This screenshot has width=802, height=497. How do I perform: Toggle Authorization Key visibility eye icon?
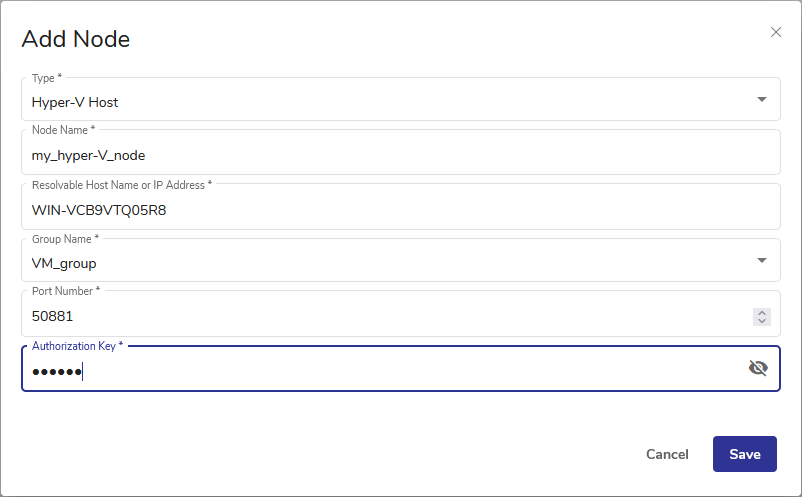pos(758,368)
